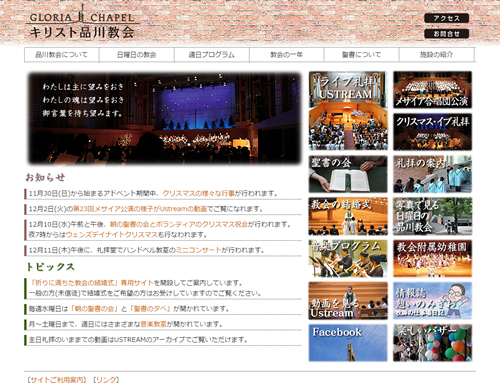
Task: Follow the 第23回メサイア公演 Ustream link
Action: (x=140, y=209)
